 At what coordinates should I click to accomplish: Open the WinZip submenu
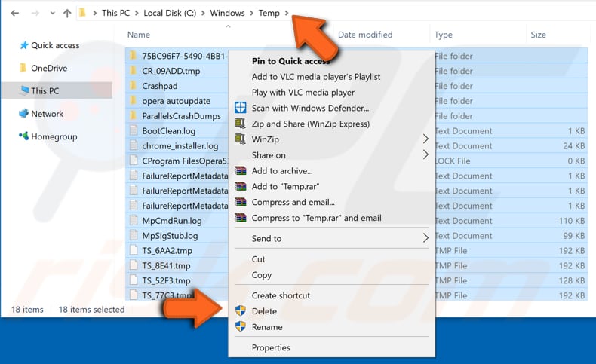(331, 139)
